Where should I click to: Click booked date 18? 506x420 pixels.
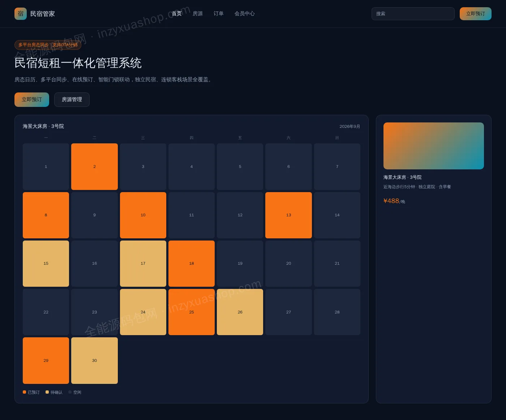[192, 264]
